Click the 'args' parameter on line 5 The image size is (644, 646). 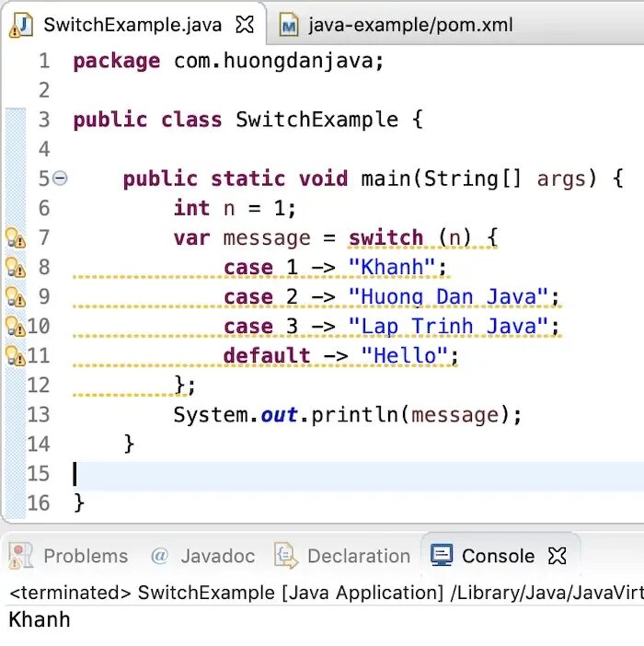(561, 179)
